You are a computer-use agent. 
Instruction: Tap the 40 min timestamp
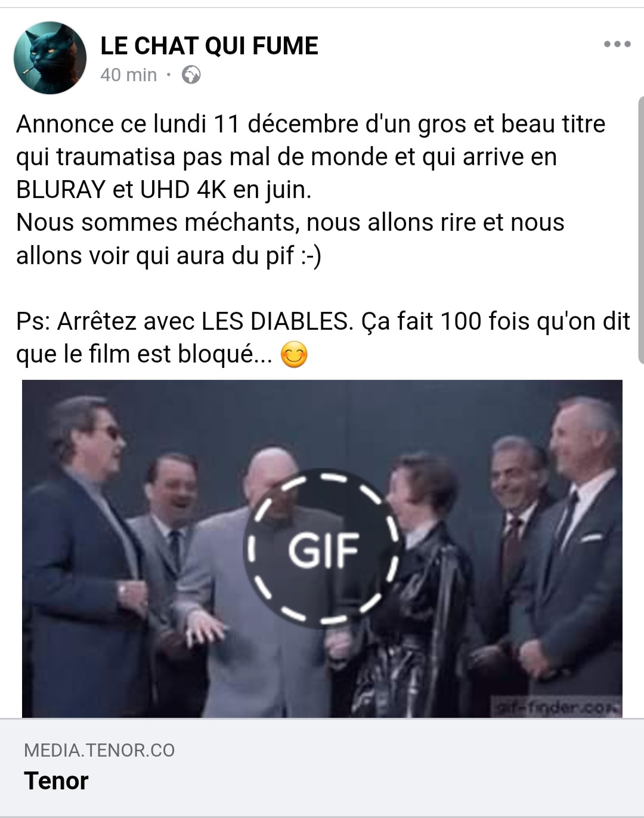click(128, 75)
